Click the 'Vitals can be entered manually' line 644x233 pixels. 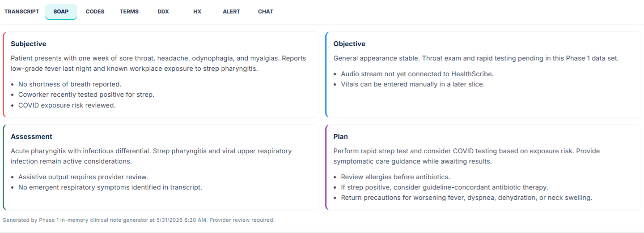(x=413, y=84)
